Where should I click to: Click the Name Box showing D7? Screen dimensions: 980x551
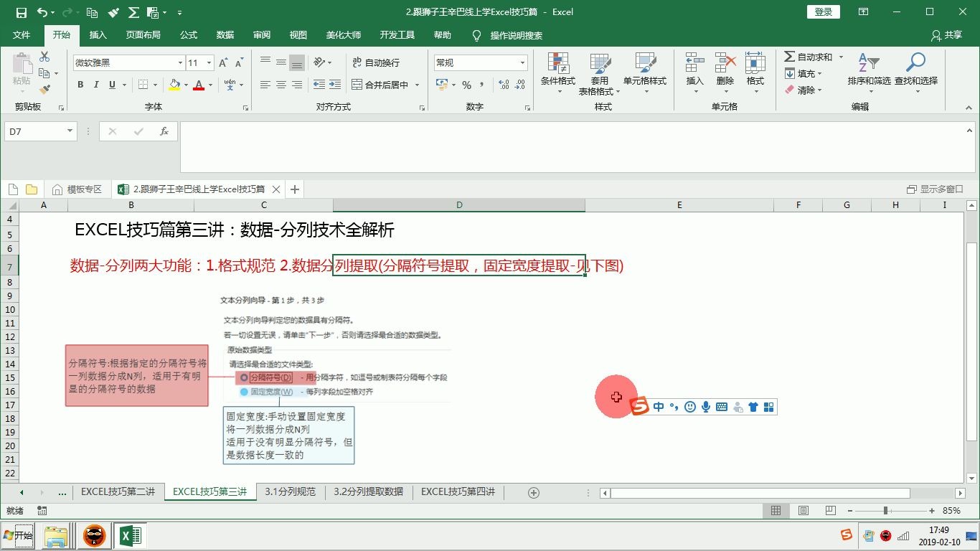pos(34,131)
